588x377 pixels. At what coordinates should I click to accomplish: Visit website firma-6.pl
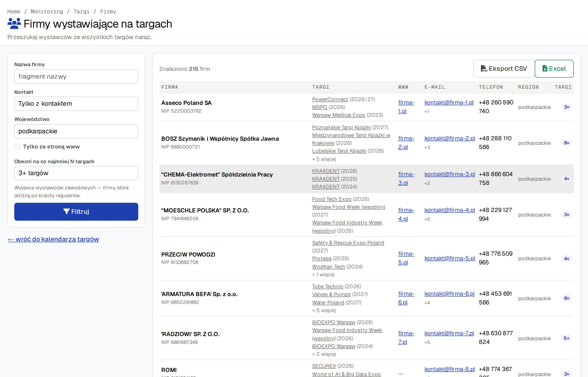[x=406, y=298]
